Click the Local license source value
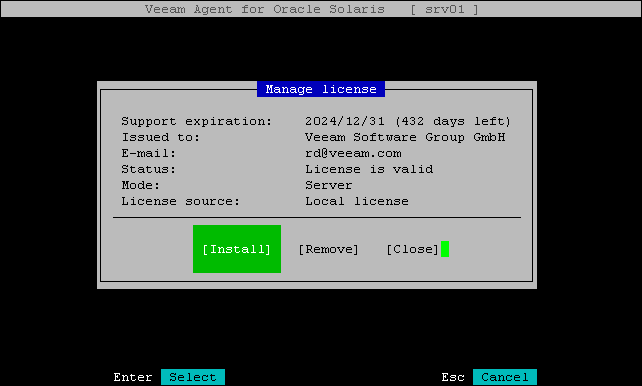The width and height of the screenshot is (642, 386). [x=357, y=201]
